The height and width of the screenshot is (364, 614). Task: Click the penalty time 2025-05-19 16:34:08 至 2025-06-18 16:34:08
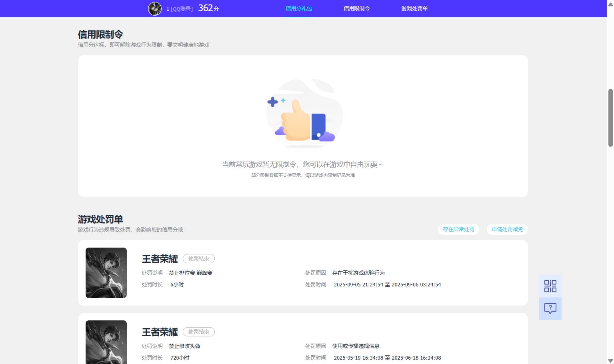click(x=387, y=358)
